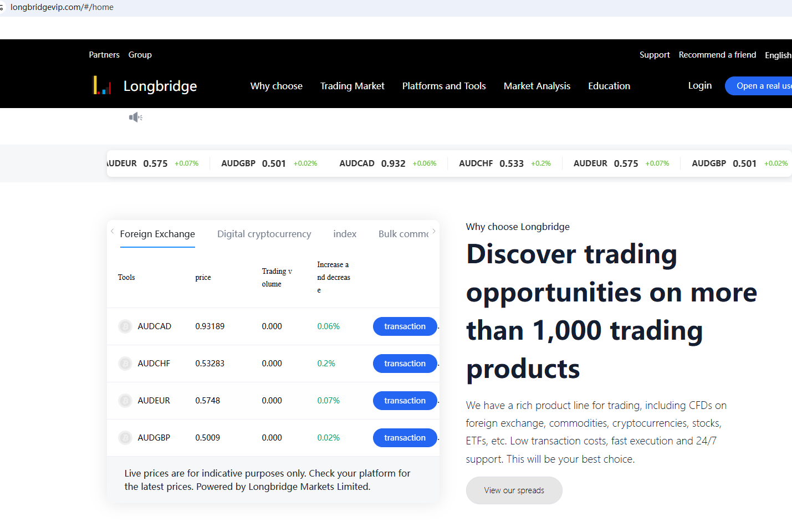The height and width of the screenshot is (532, 792).
Task: Click the AUDCHF price 0.53283
Action: point(210,364)
